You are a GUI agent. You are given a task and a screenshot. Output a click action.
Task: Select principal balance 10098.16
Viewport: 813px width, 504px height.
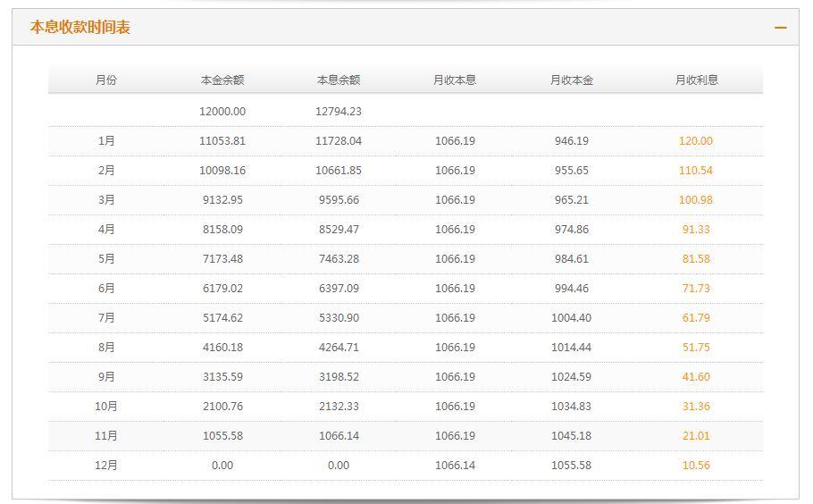pos(222,171)
